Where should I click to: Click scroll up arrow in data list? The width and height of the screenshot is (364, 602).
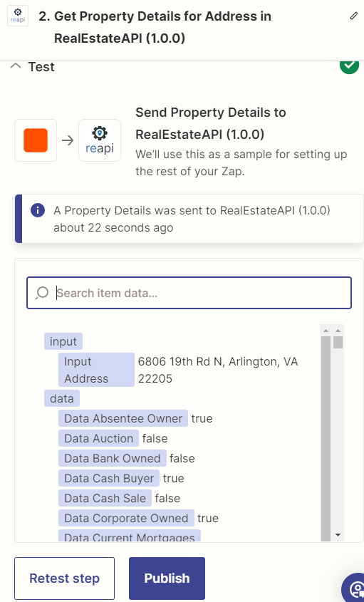(338, 330)
